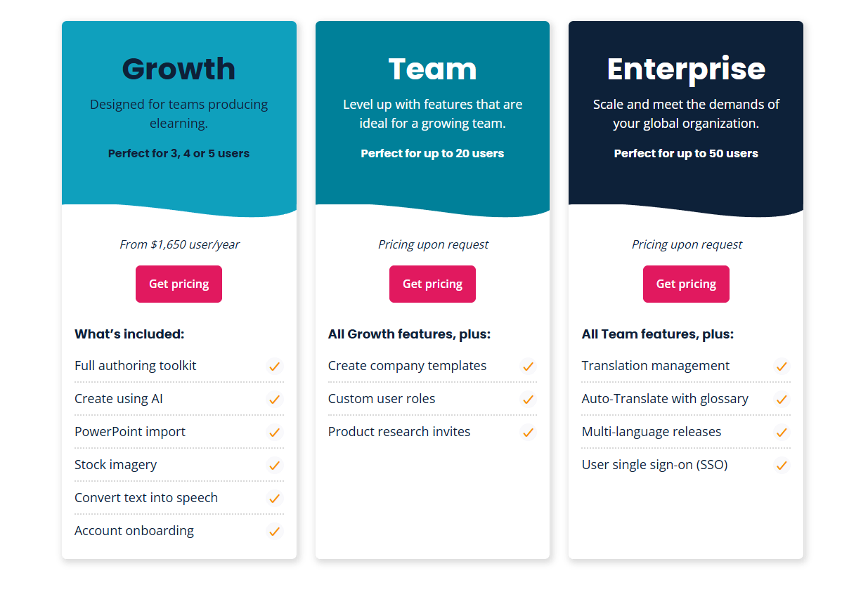Image resolution: width=868 pixels, height=592 pixels.
Task: Click the PowerPoint import checkmark icon
Action: (x=274, y=432)
